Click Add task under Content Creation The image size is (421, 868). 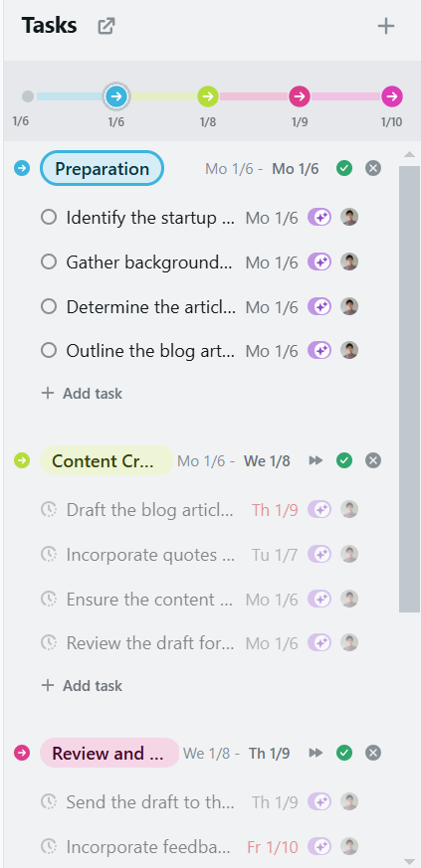[x=82, y=686]
